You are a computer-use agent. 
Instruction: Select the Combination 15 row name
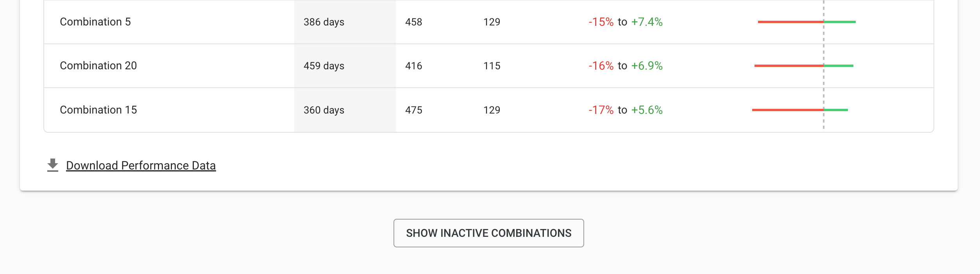[98, 110]
